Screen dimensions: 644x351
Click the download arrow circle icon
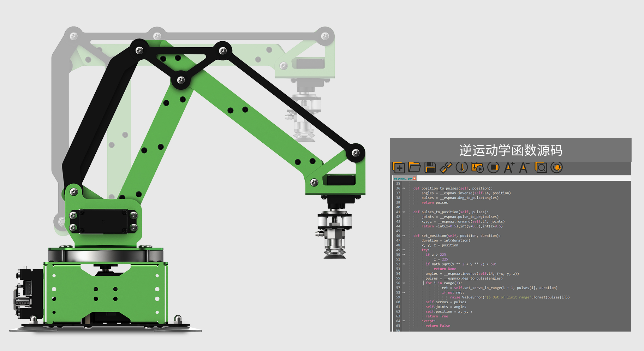[462, 167]
